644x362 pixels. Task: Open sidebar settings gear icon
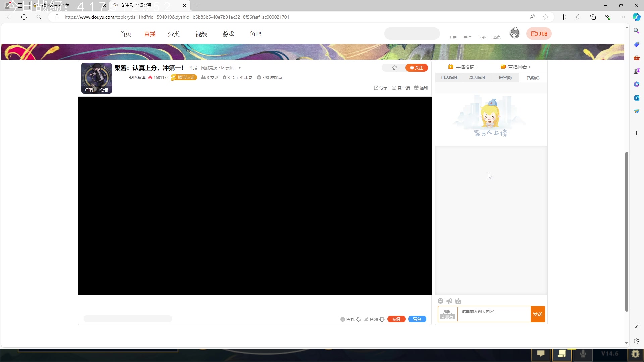tap(636, 341)
